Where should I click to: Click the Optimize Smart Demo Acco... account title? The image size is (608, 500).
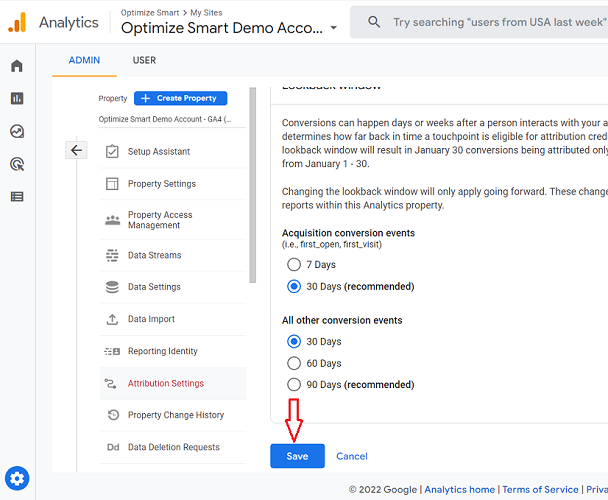pos(222,28)
